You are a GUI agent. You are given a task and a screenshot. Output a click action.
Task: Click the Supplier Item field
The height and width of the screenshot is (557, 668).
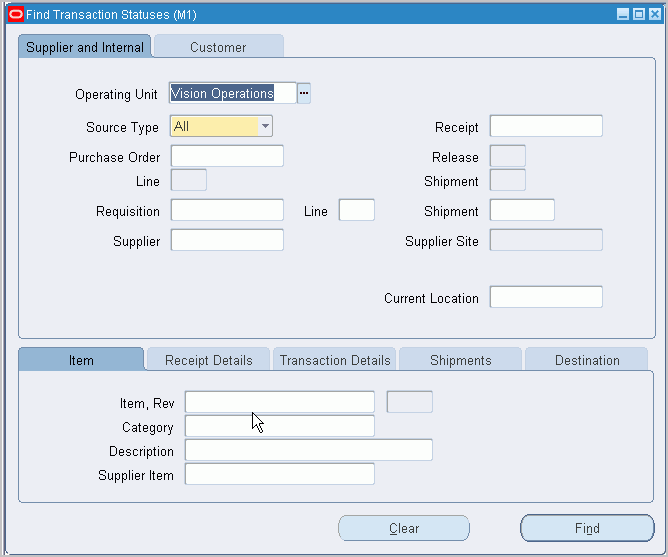pos(280,474)
